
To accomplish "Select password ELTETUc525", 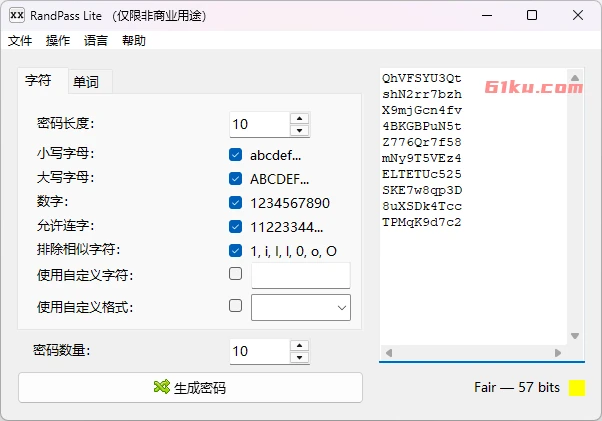I will coord(422,174).
